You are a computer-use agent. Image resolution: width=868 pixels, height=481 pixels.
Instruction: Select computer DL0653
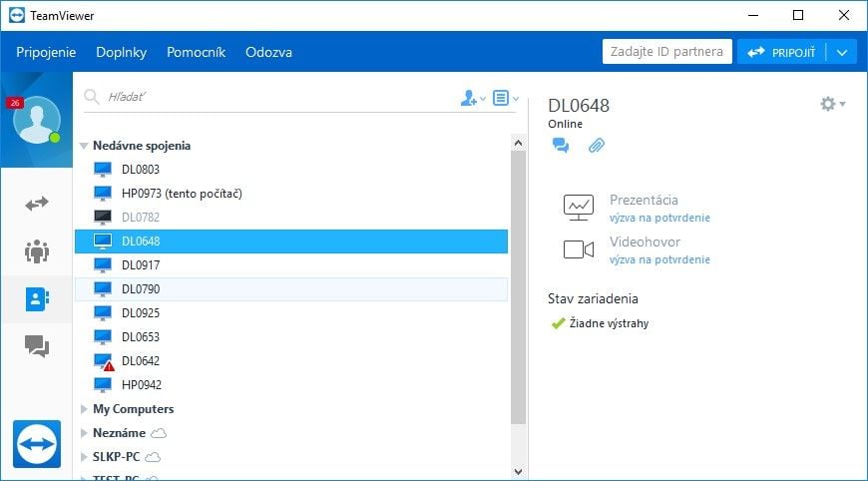[x=291, y=337]
